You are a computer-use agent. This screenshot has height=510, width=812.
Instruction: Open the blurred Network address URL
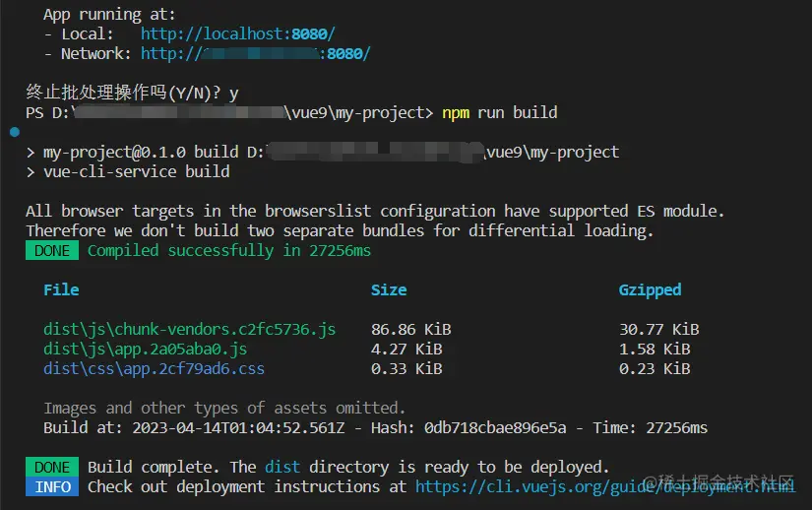255,54
